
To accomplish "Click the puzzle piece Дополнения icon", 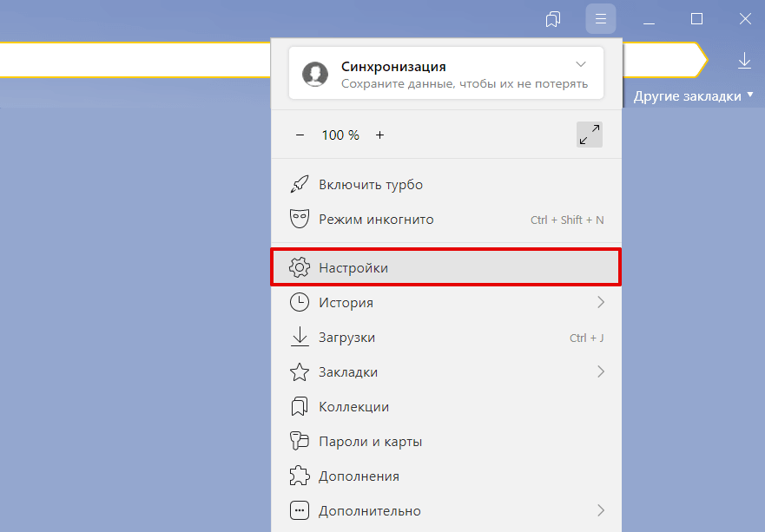I will tap(299, 476).
